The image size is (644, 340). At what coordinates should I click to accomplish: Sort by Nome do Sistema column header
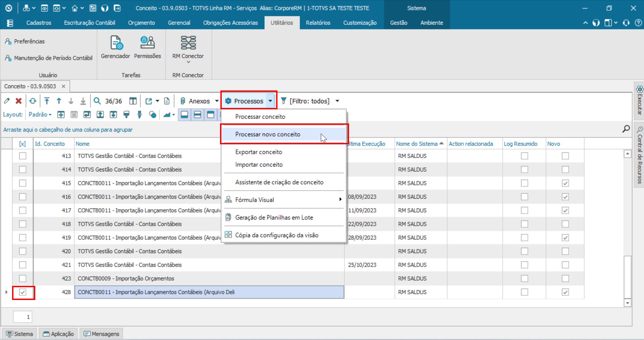pyautogui.click(x=420, y=144)
